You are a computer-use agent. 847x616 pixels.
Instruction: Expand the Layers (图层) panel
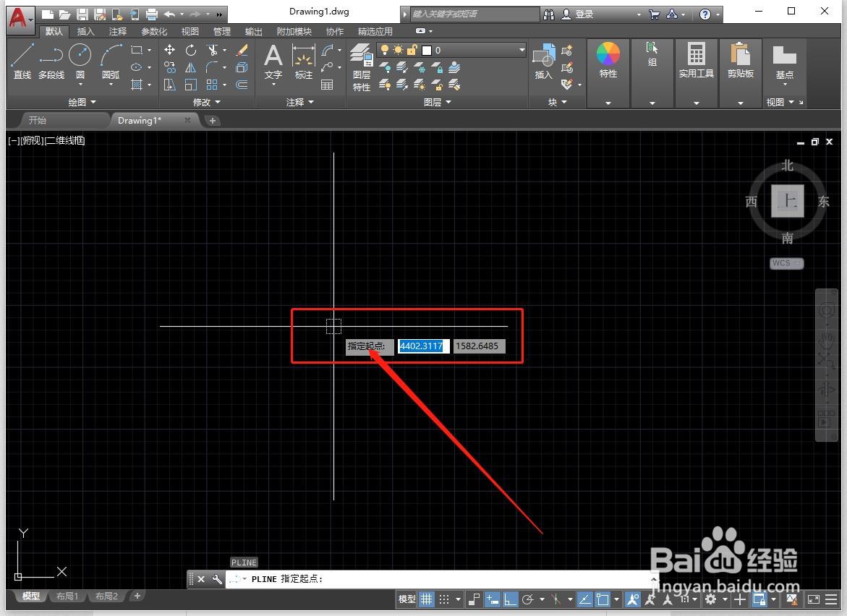click(438, 101)
